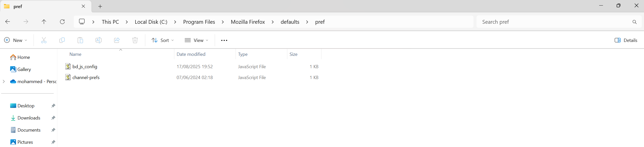This screenshot has height=147, width=644.
Task: Click the Copy icon in toolbar
Action: tap(62, 40)
